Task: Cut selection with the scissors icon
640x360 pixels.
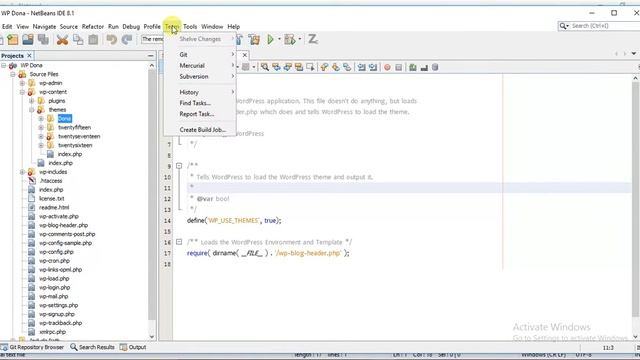Action: [62, 40]
